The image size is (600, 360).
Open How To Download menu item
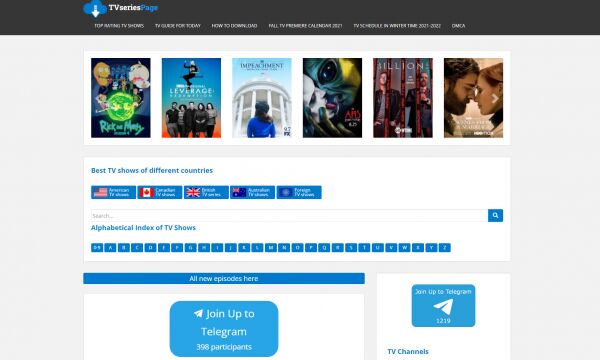(x=234, y=26)
